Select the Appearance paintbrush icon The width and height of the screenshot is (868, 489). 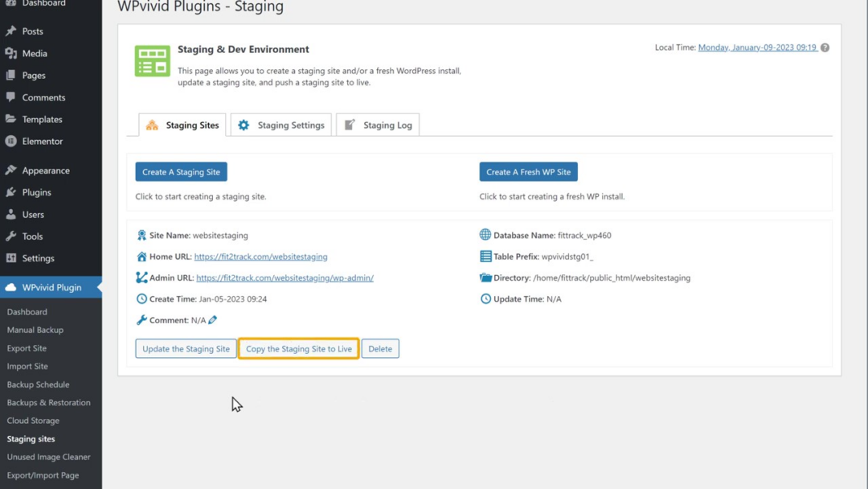click(10, 170)
